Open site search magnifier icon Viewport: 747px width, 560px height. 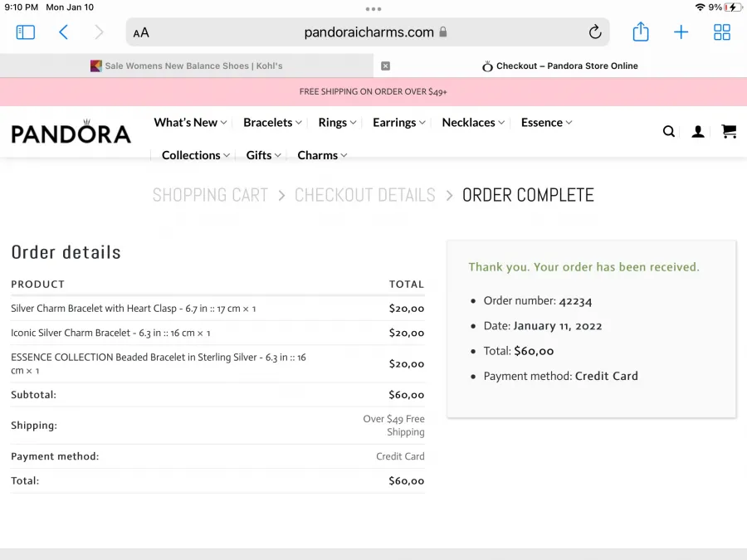669,131
